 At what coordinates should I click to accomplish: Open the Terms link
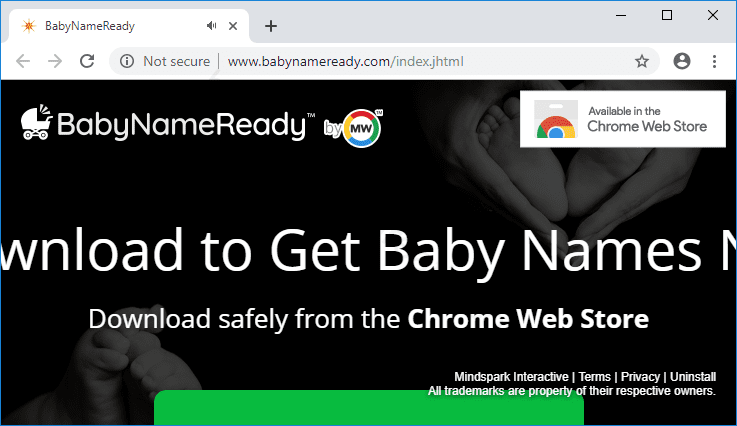[594, 377]
